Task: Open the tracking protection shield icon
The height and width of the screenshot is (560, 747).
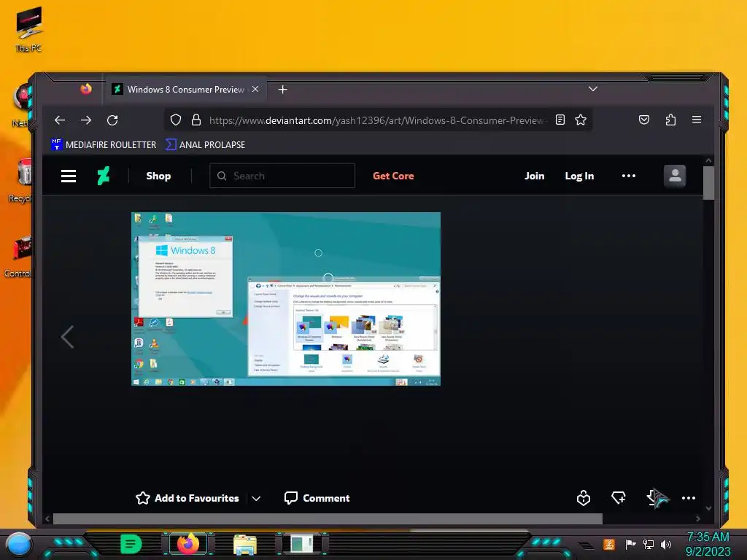Action: [176, 120]
